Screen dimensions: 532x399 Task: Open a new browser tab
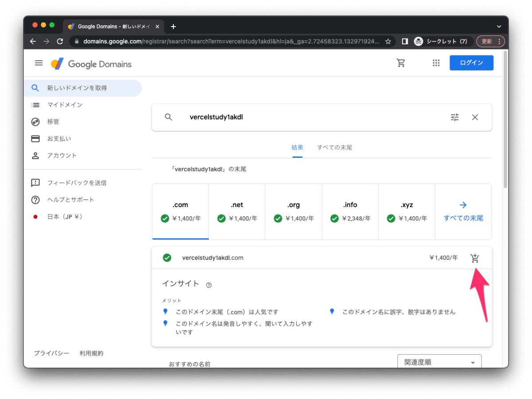coord(173,27)
